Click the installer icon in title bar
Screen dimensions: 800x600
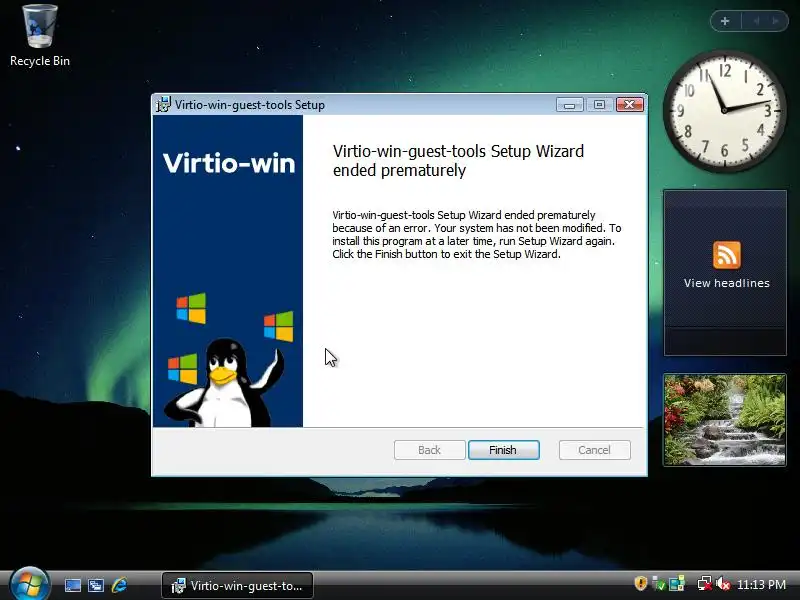pyautogui.click(x=163, y=105)
